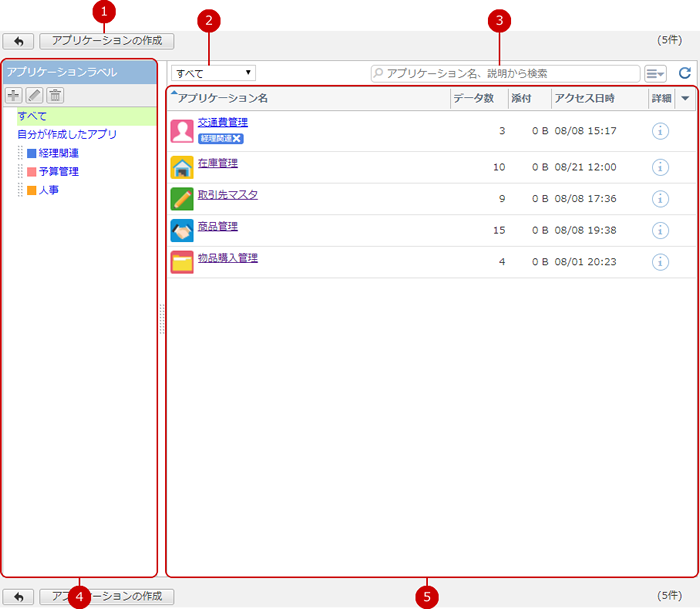This screenshot has height=609, width=700.
Task: Open the すべて filter dropdown
Action: click(x=214, y=73)
